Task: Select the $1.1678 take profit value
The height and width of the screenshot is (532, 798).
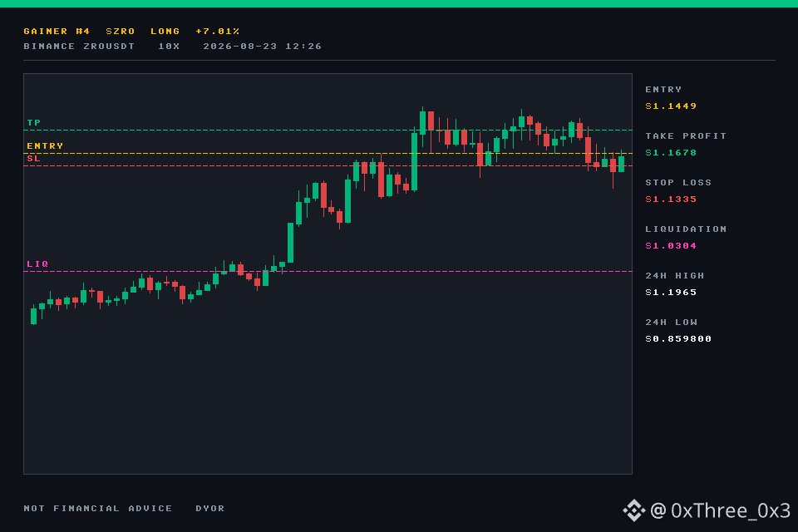Action: tap(671, 153)
